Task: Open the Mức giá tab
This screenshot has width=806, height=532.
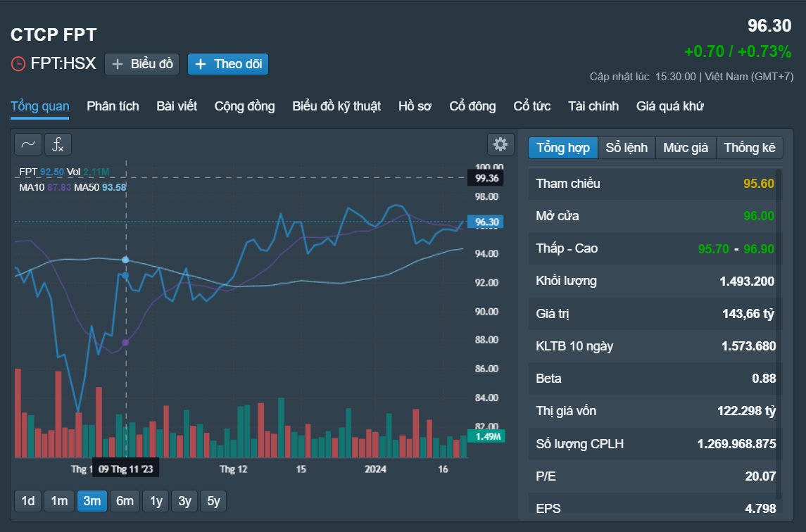Action: [686, 148]
